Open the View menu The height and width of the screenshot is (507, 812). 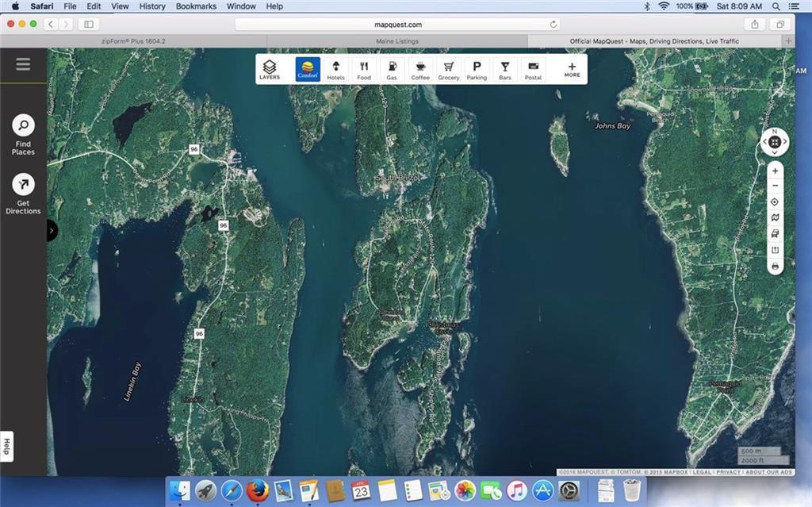(120, 6)
